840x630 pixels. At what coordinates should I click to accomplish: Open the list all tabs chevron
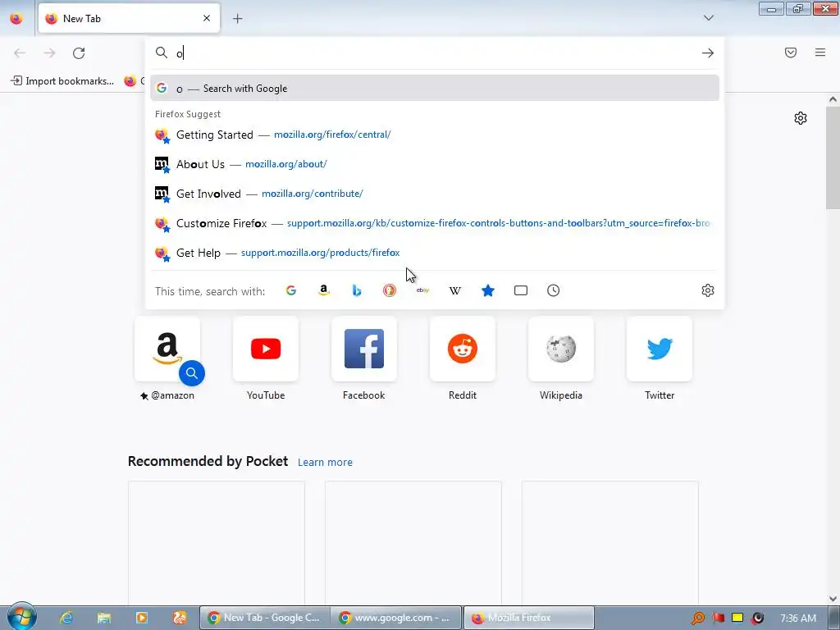tap(708, 18)
